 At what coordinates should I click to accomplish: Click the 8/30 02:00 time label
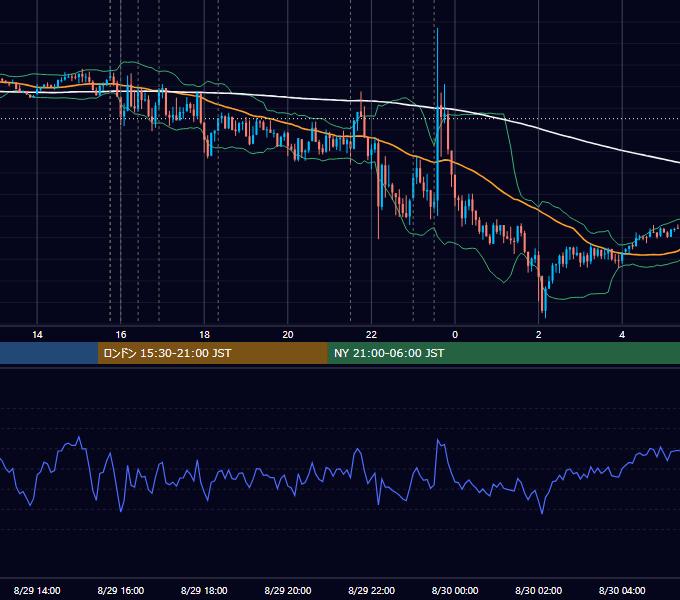click(539, 590)
